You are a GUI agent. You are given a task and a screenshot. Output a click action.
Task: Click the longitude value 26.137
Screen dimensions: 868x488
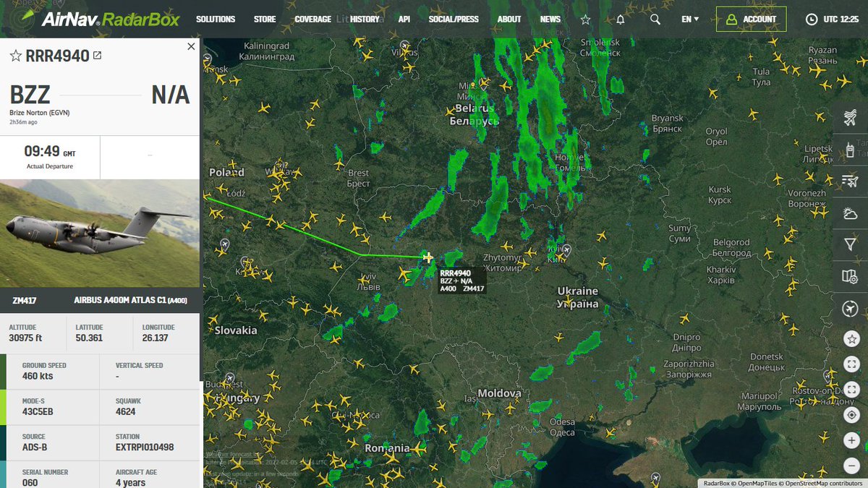pyautogui.click(x=156, y=338)
